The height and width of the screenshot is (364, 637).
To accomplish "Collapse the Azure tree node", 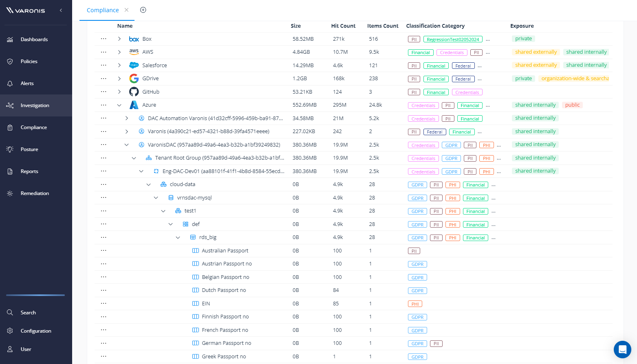I will (x=119, y=105).
